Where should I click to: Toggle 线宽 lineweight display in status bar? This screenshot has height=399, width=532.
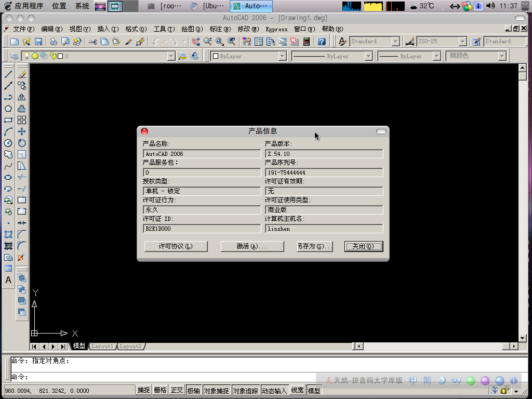(297, 390)
